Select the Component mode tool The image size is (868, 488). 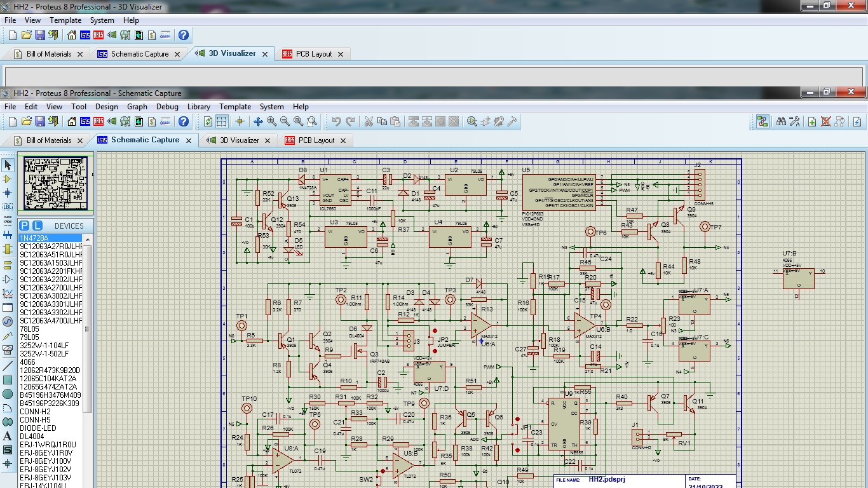(8, 179)
